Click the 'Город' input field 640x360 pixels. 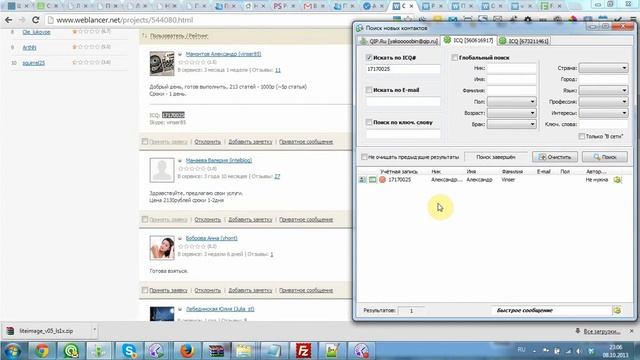click(x=603, y=79)
